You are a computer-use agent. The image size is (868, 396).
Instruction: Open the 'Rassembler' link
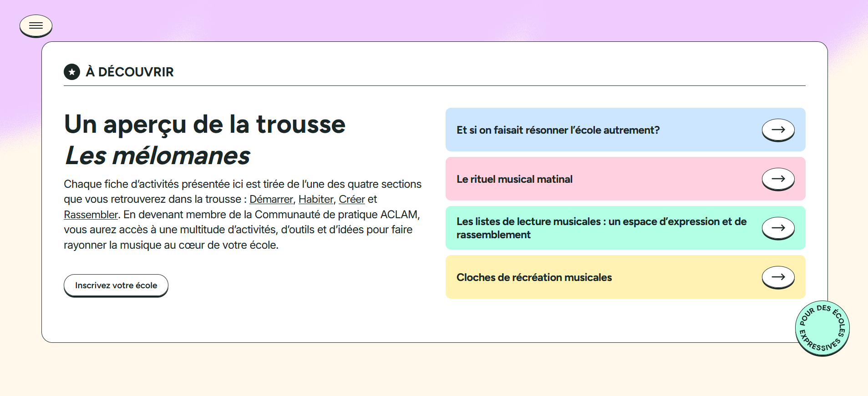coord(91,215)
